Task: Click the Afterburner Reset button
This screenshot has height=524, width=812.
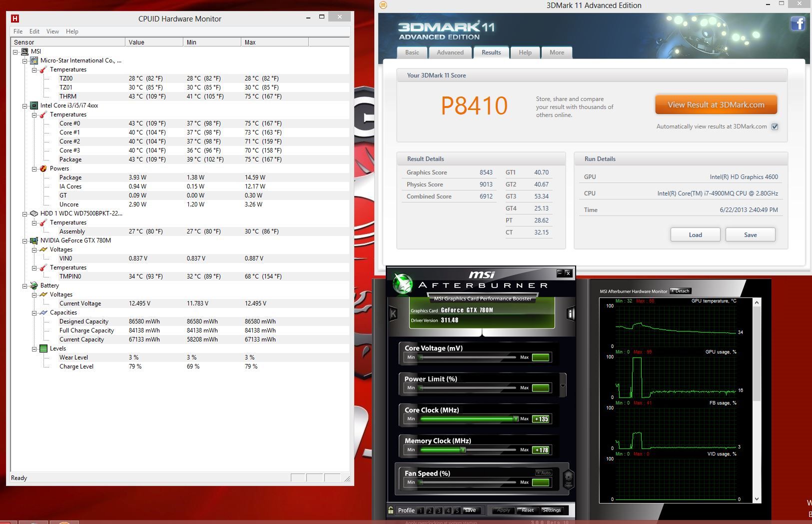Action: (x=527, y=510)
